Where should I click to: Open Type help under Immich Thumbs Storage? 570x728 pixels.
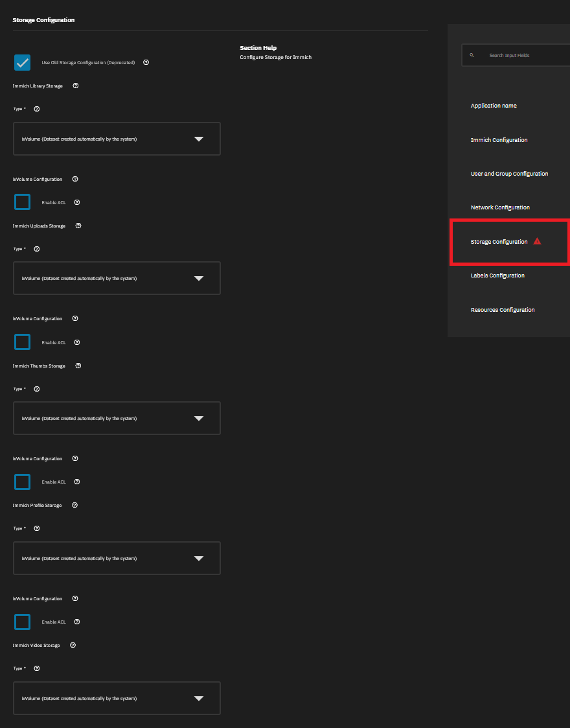[x=37, y=389]
